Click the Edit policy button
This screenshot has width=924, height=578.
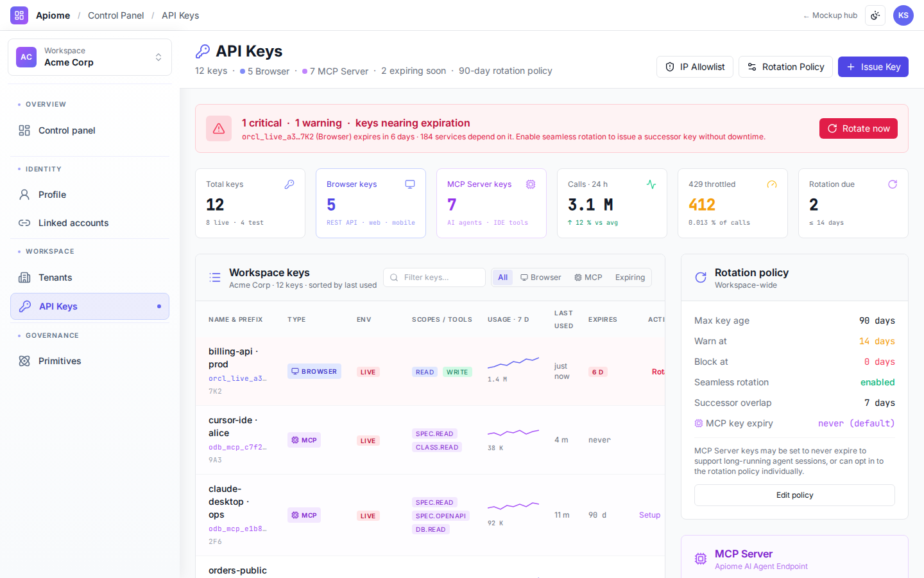click(x=794, y=495)
